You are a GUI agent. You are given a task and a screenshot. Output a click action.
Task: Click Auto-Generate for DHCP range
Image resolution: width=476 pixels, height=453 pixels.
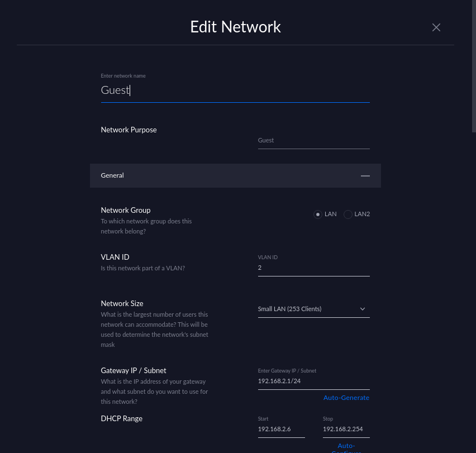(346, 397)
